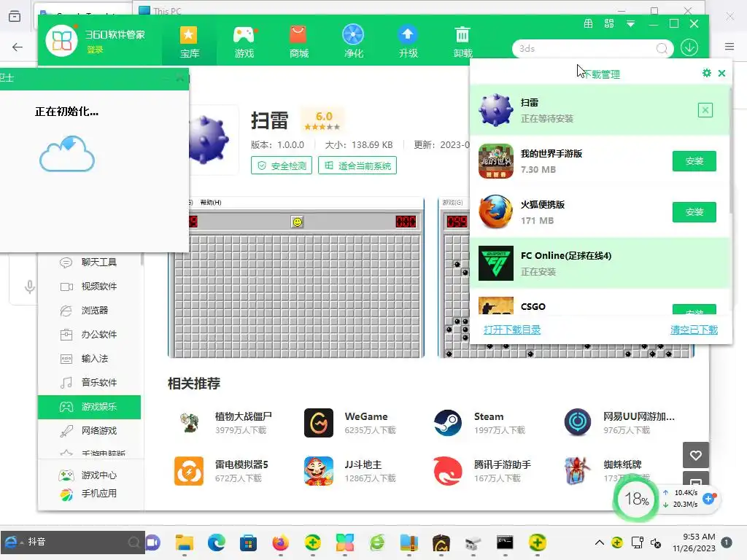This screenshot has width=747, height=560.
Task: Select 音乐软件 category
Action: pyautogui.click(x=89, y=382)
